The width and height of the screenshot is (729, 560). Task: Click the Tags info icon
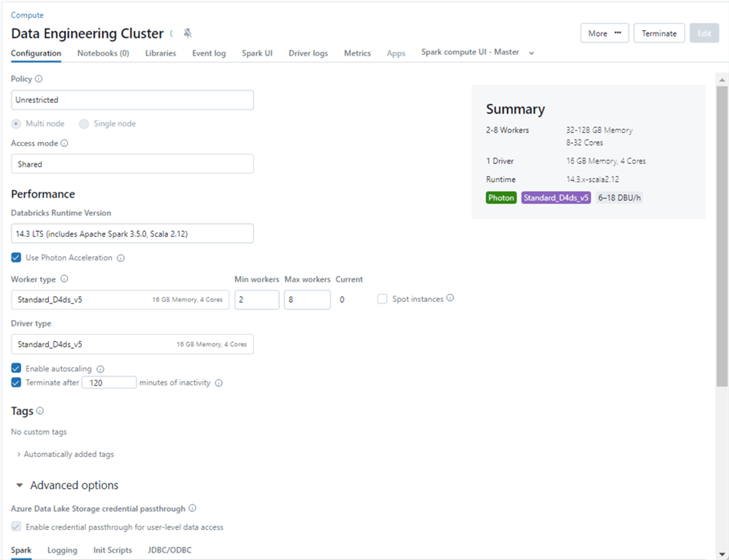coord(40,411)
